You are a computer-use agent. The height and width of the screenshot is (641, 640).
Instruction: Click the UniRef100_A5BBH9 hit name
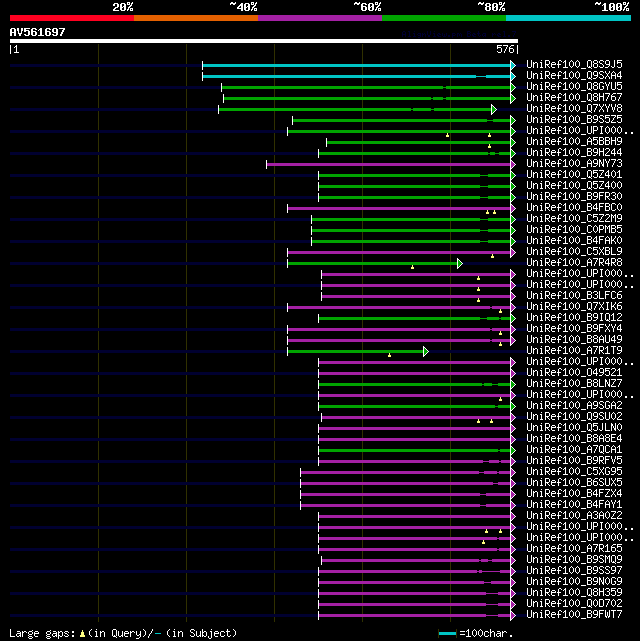574,141
